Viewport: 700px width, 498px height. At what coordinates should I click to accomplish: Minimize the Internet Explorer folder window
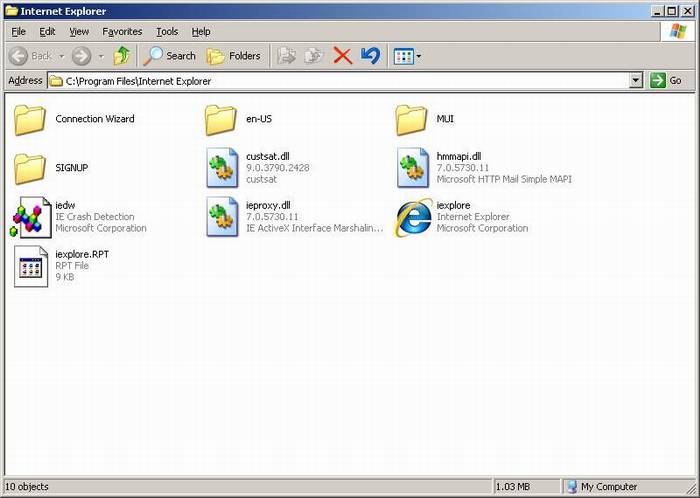pyautogui.click(x=657, y=11)
